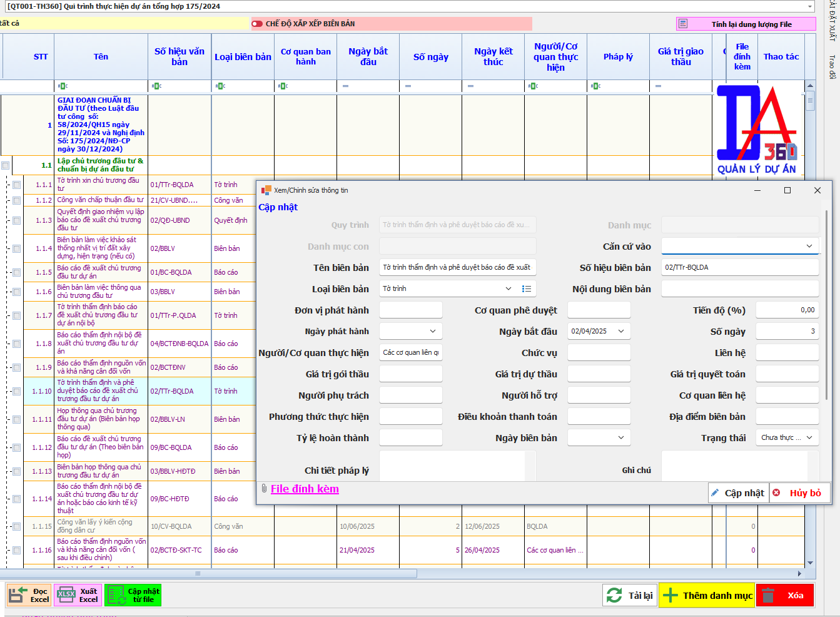Click the Đọc Excel import icon button
840x617 pixels.
click(x=17, y=595)
